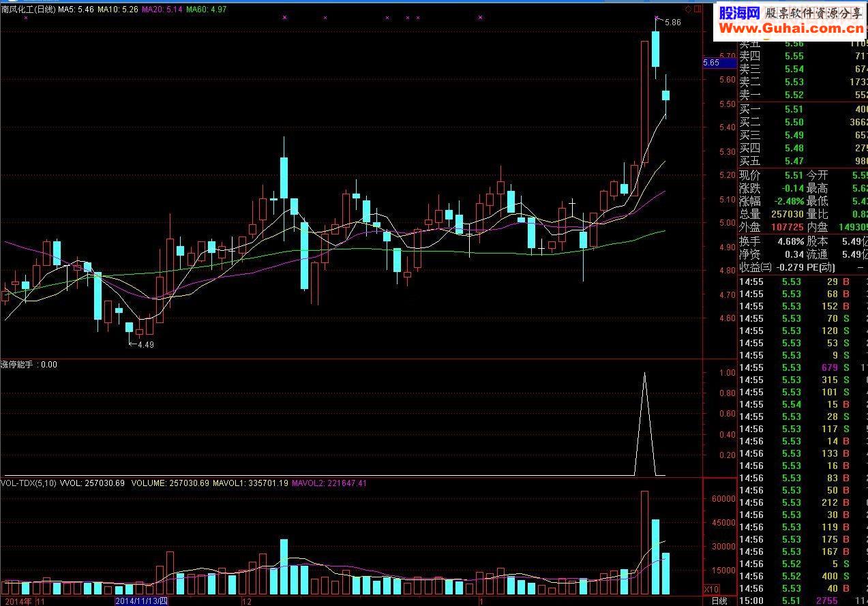Select the MA10: 5.26 indicator label
Viewport: 868px width, 606px height.
(x=118, y=10)
